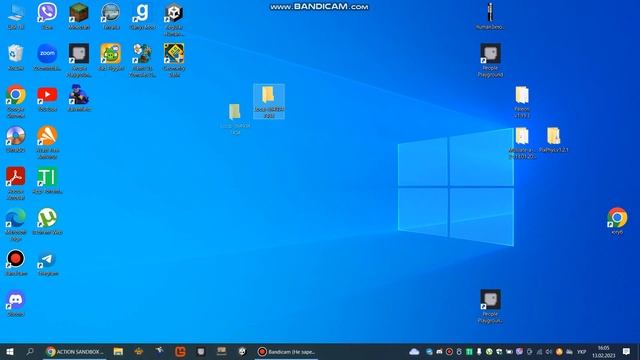
Task: Switch to Bandicam taskbar window
Action: coord(287,351)
